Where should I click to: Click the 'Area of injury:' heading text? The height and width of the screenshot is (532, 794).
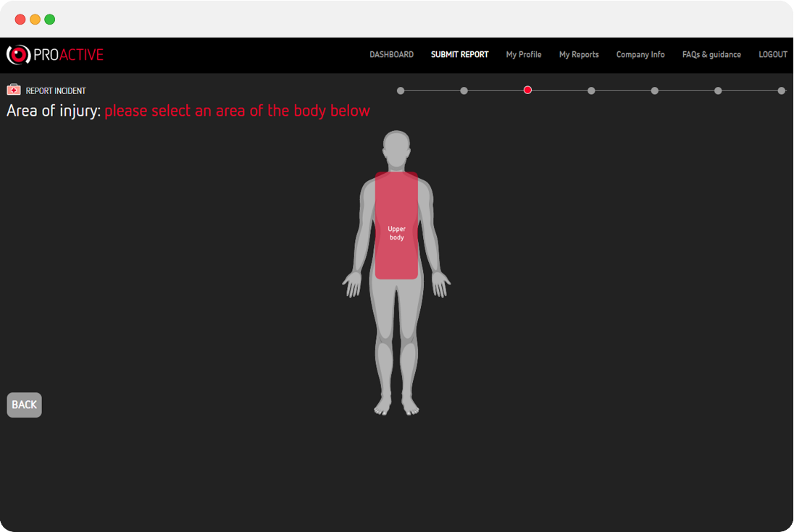pos(54,111)
